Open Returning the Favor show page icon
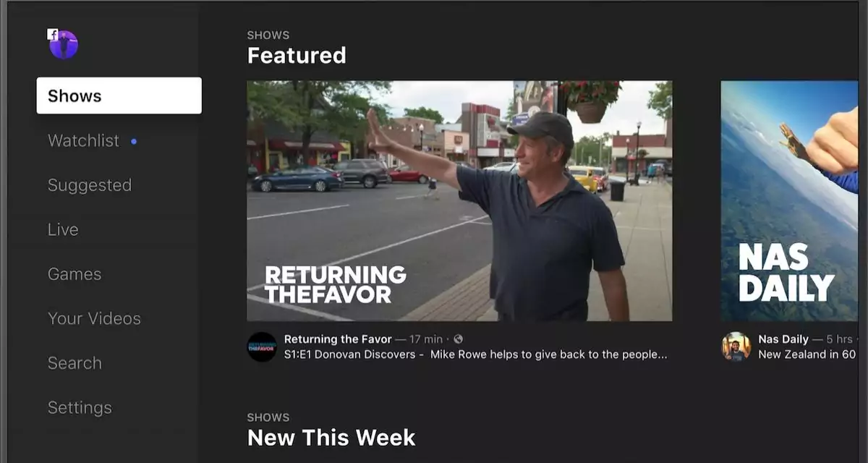This screenshot has width=868, height=463. click(262, 347)
